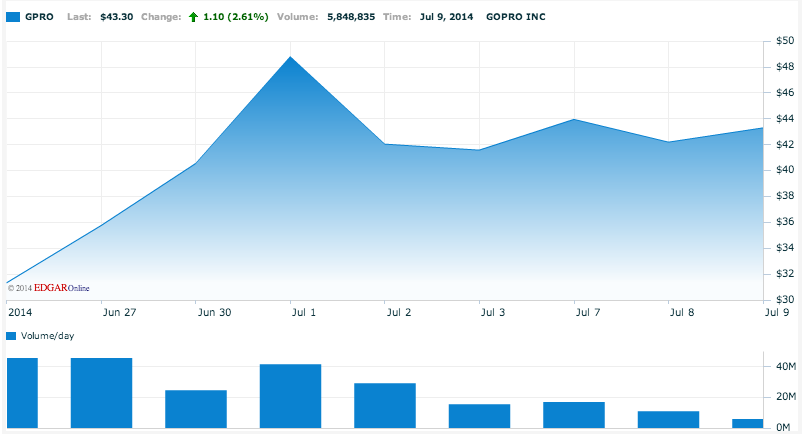
Task: Click the Jul 8 volume bar
Action: (x=669, y=420)
